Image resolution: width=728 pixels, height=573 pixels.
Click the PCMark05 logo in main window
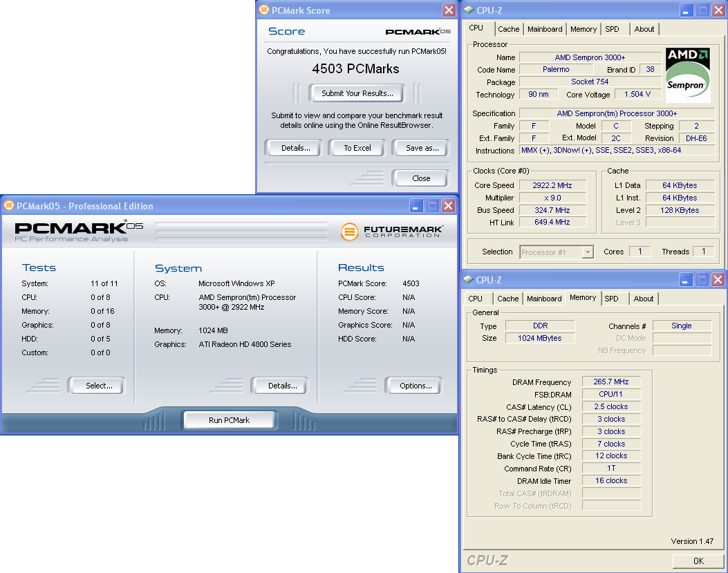(79, 231)
